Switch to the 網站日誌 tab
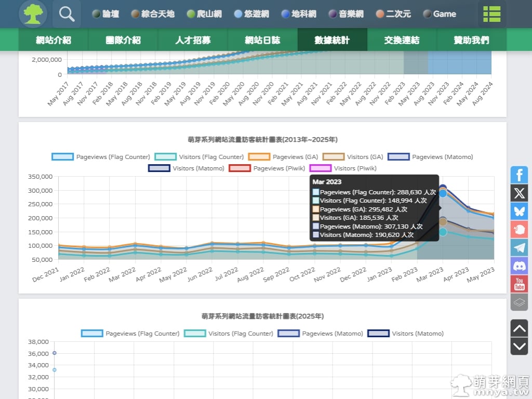 (x=262, y=40)
